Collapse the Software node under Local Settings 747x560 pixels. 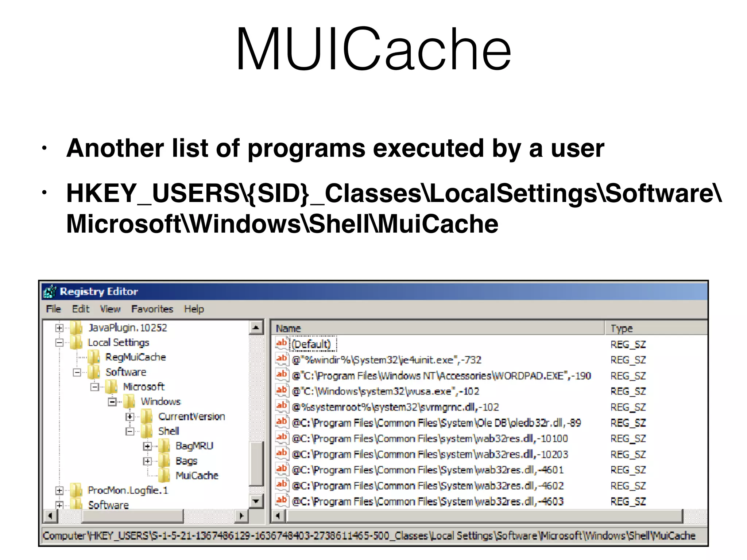(x=77, y=372)
